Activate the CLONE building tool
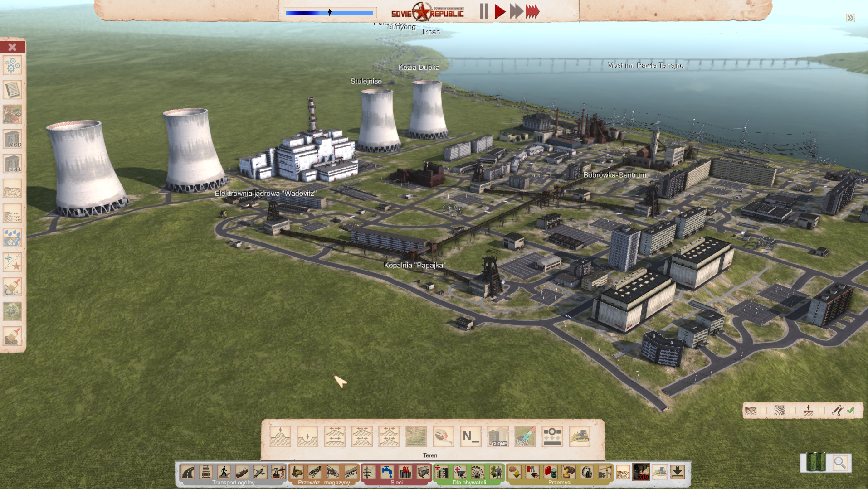868x489 pixels. (498, 437)
